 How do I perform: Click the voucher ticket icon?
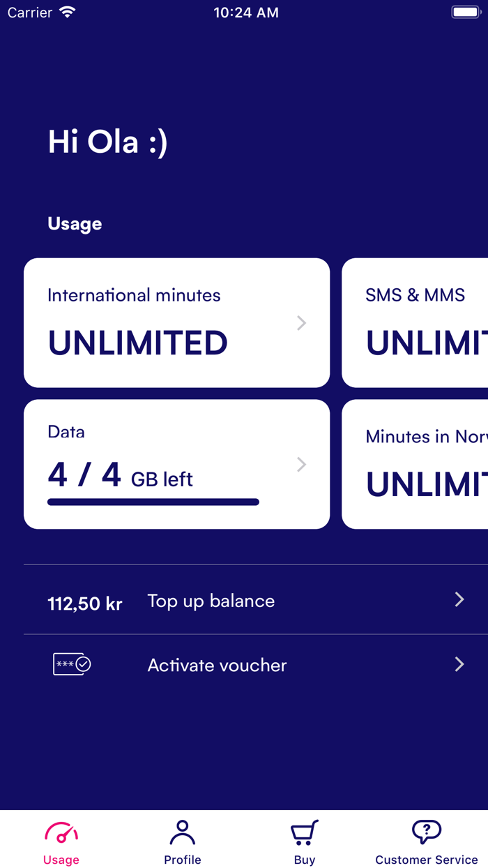[71, 664]
